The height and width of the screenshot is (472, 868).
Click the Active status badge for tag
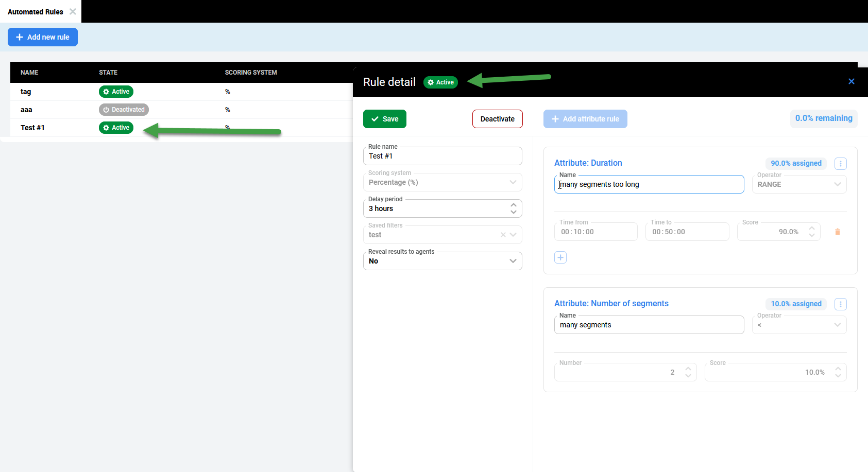[116, 92]
